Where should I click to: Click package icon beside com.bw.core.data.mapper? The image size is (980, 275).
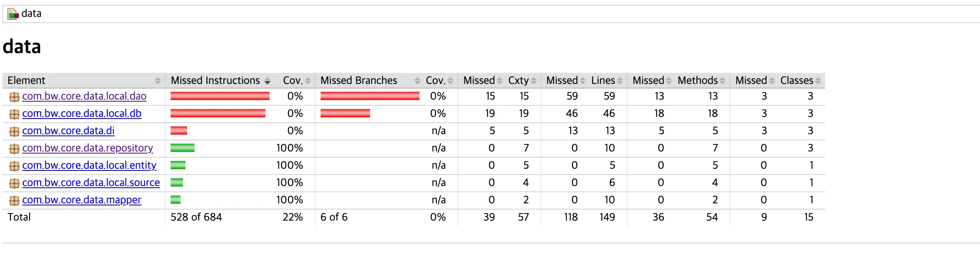pyautogui.click(x=14, y=200)
